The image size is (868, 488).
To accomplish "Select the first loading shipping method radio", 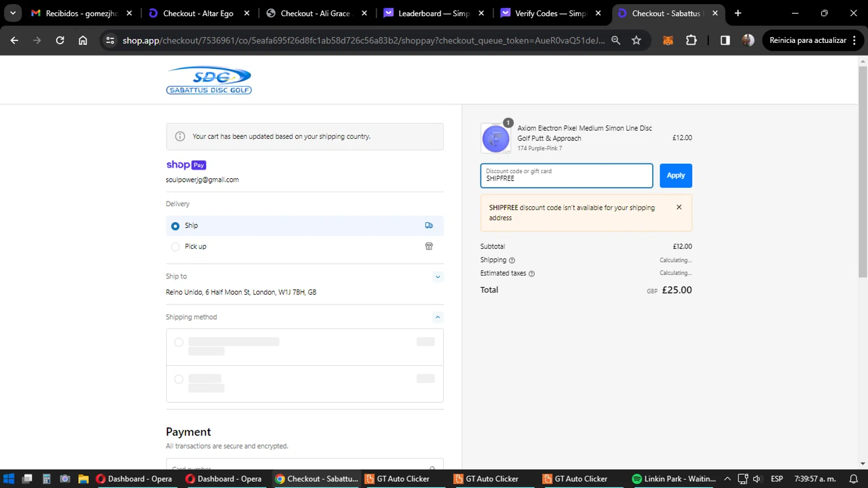I will coord(179,343).
